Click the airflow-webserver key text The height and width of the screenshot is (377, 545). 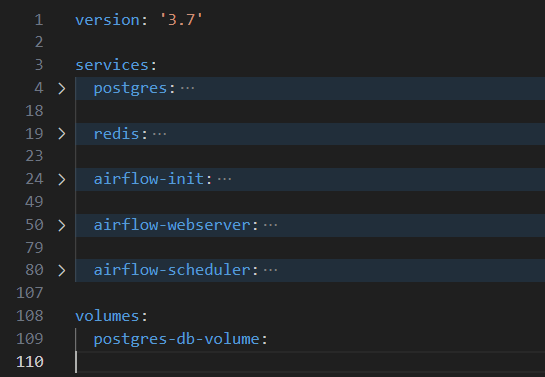172,225
